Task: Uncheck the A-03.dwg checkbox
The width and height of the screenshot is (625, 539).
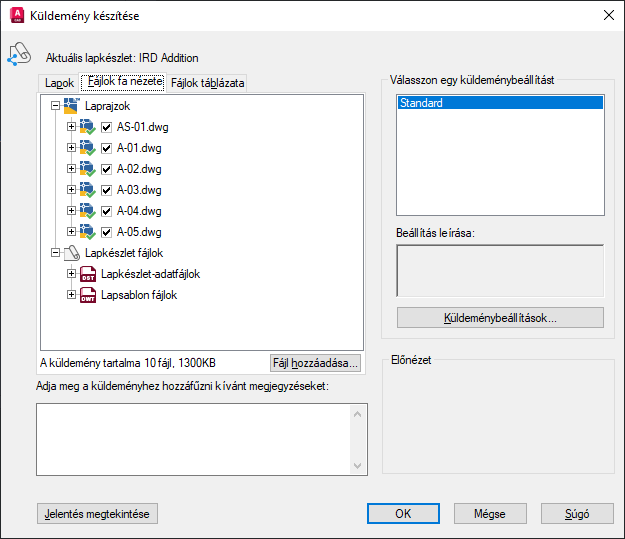Action: click(x=106, y=190)
